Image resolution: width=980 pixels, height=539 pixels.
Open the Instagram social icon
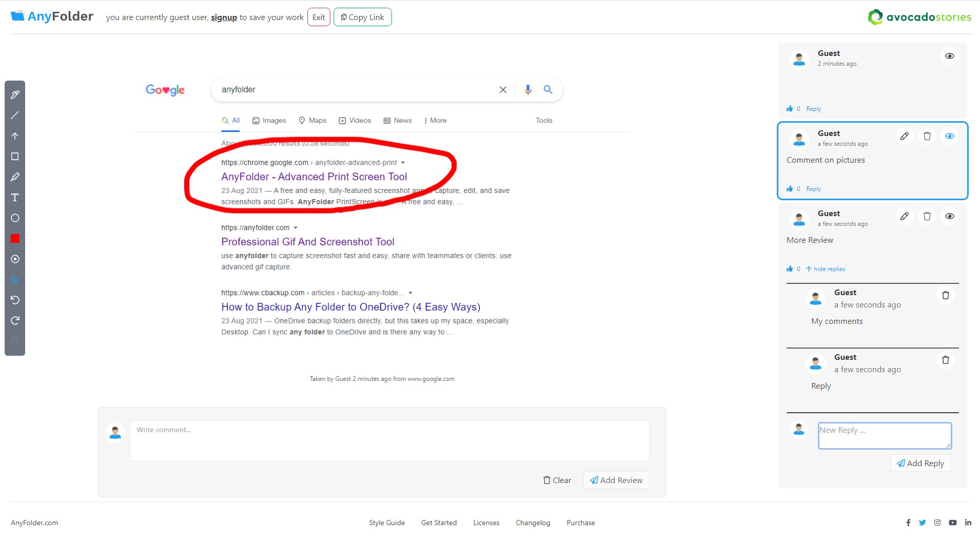click(937, 523)
